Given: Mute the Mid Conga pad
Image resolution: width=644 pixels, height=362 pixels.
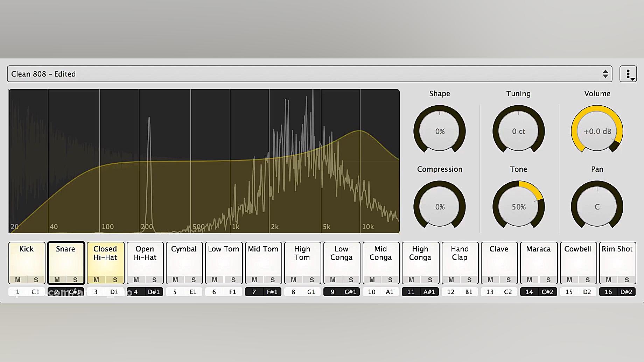Looking at the screenshot, I should tap(372, 280).
